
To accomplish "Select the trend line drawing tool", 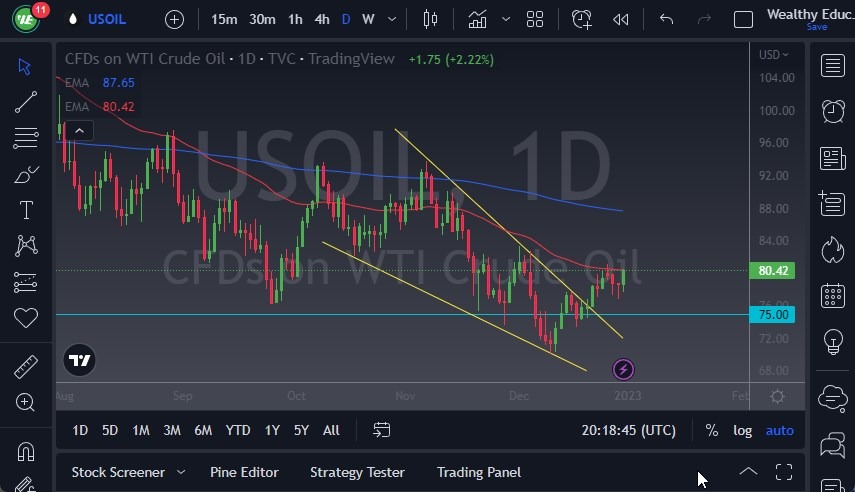I will click(x=26, y=102).
